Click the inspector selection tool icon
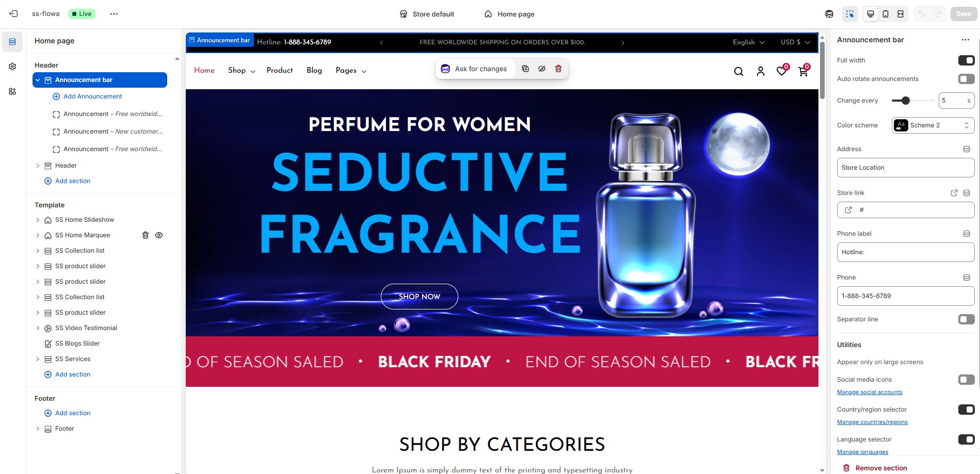Screen dimensions: 980x474 tap(850, 14)
